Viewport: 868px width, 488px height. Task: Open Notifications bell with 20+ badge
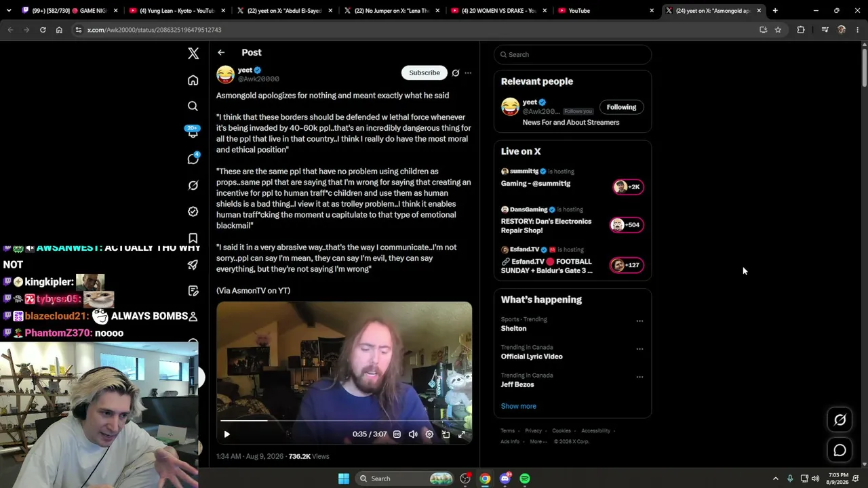[193, 132]
